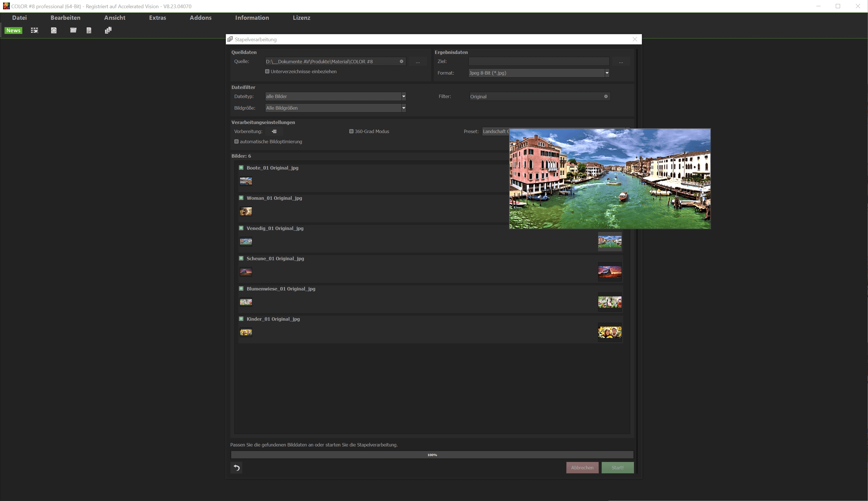The image size is (868, 501).
Task: Toggle the 360-Grad Modus checkbox
Action: pyautogui.click(x=351, y=131)
